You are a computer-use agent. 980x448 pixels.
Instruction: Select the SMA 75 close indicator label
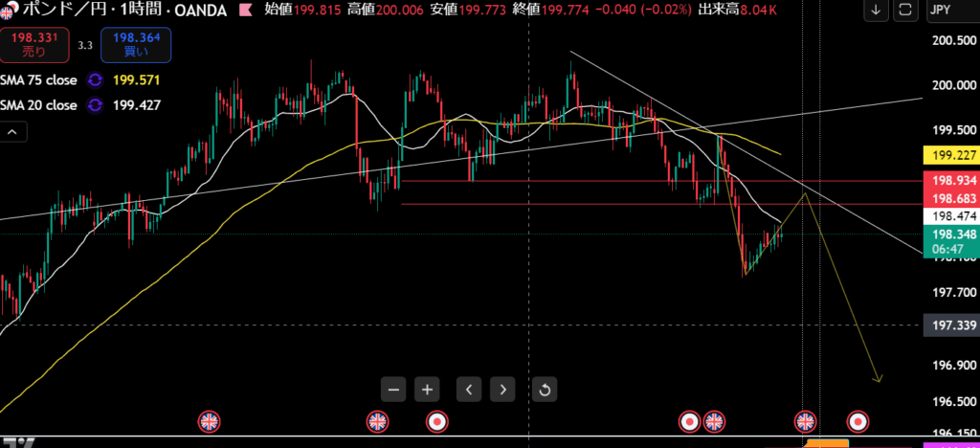click(39, 80)
